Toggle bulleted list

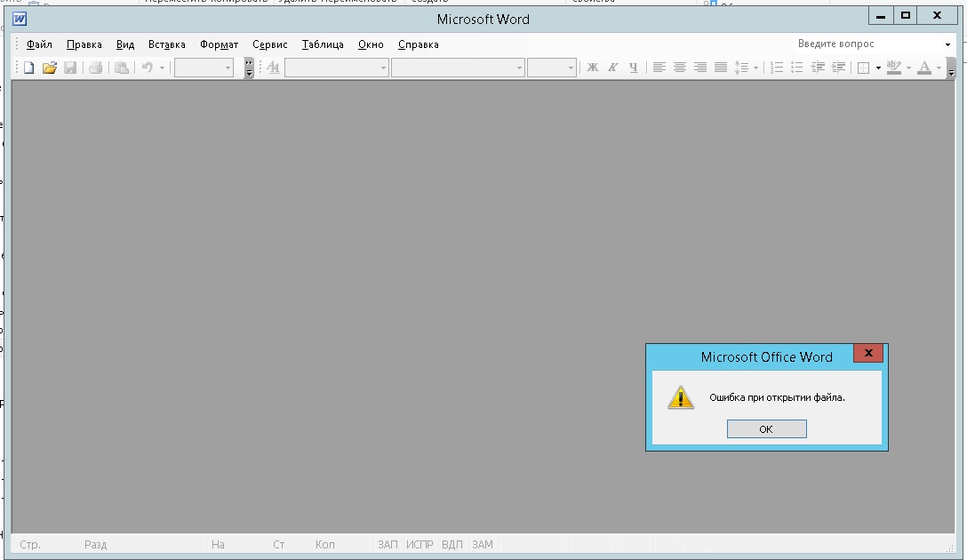tap(797, 68)
